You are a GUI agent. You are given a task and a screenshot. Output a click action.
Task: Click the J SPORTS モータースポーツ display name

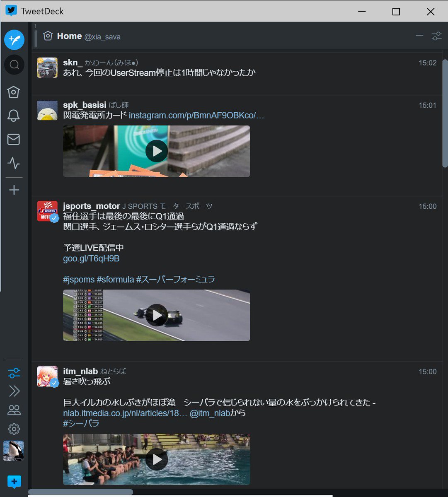[167, 206]
